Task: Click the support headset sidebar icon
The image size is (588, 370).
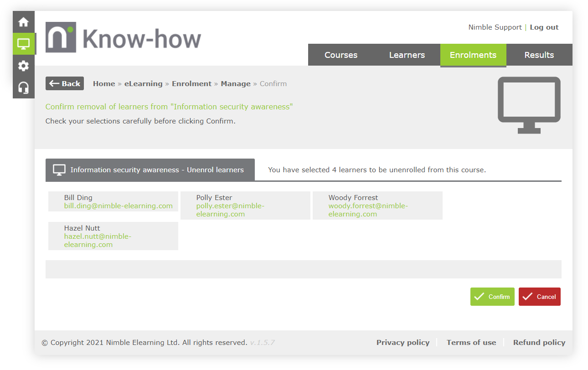Action: tap(23, 87)
